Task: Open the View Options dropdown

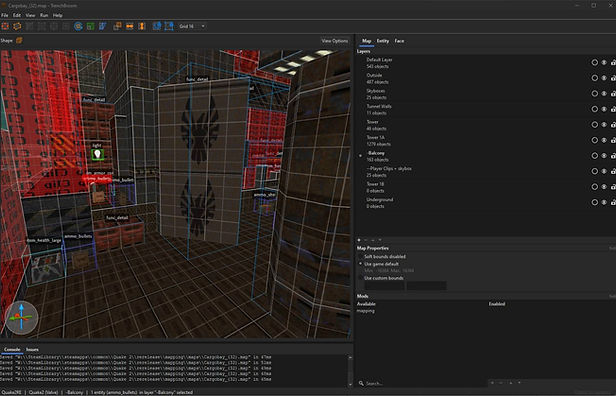Action: [335, 41]
